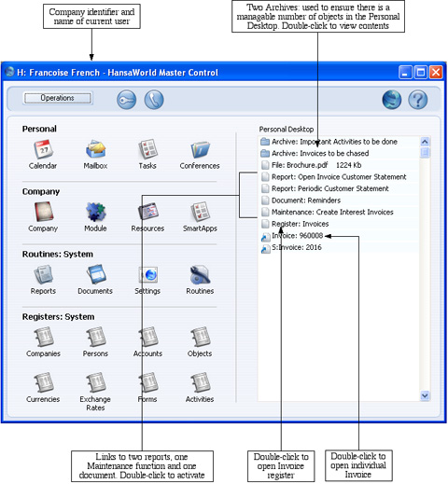Maximize the Master Control window
This screenshot has height=484, width=448.
pyautogui.click(x=421, y=73)
